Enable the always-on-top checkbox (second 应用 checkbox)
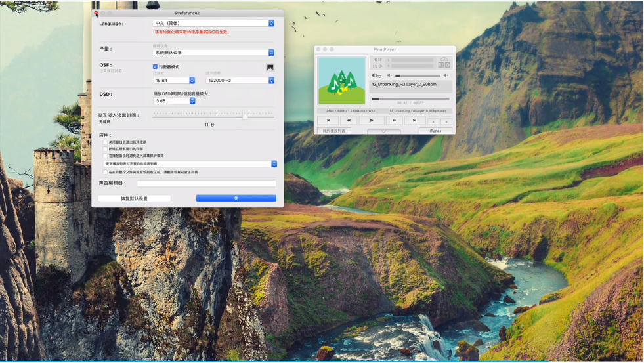 pos(105,149)
